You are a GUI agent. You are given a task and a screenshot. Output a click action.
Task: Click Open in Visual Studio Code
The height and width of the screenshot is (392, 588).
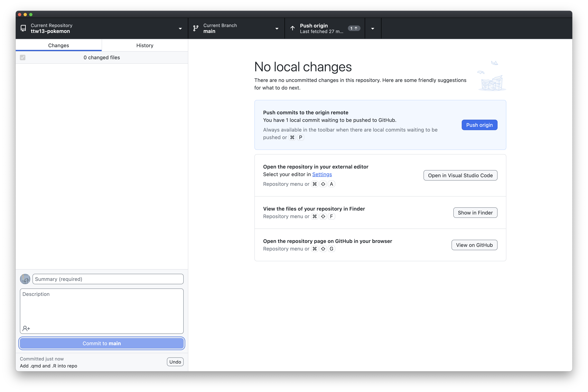tap(460, 176)
